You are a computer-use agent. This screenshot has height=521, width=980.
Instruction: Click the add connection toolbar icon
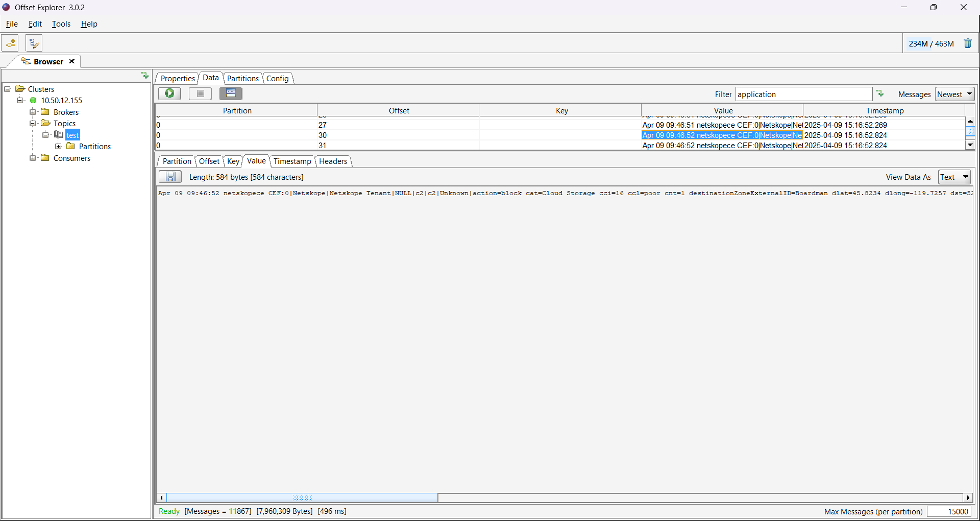click(x=10, y=43)
